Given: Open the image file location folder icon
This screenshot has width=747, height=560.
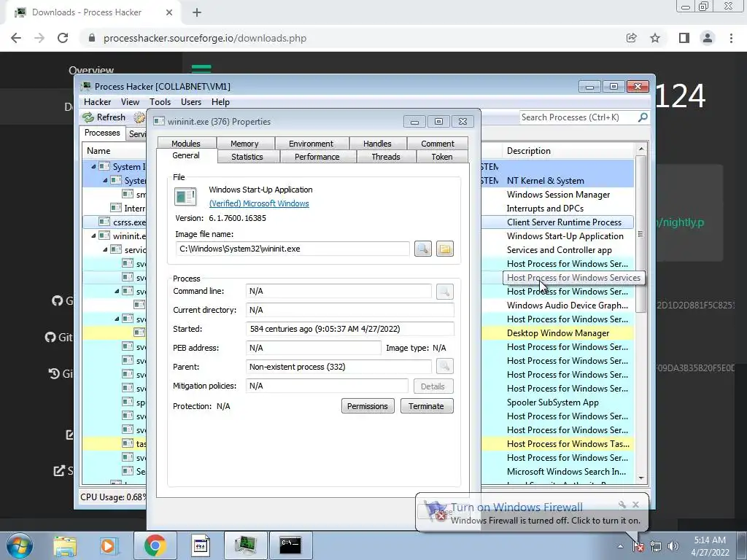Looking at the screenshot, I should (x=444, y=249).
